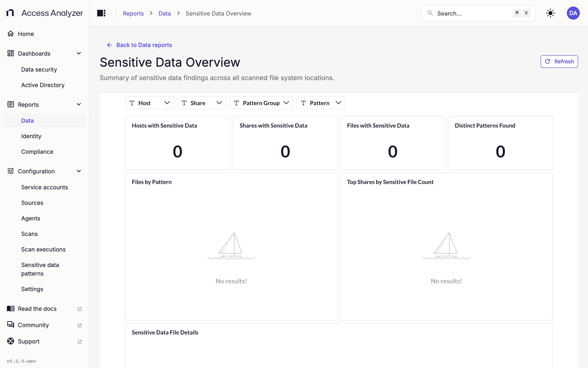588x368 pixels.
Task: Open Identity reports
Action: (45, 136)
